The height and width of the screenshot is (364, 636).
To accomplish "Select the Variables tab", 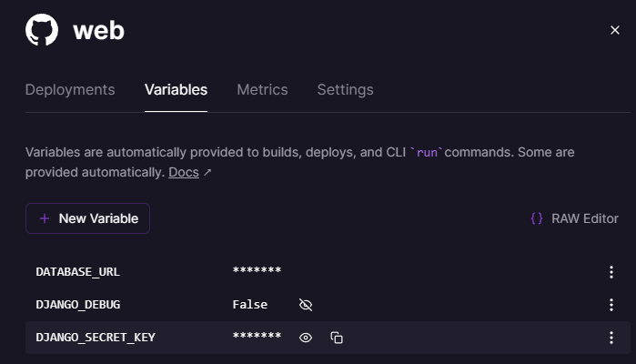I will (x=176, y=89).
